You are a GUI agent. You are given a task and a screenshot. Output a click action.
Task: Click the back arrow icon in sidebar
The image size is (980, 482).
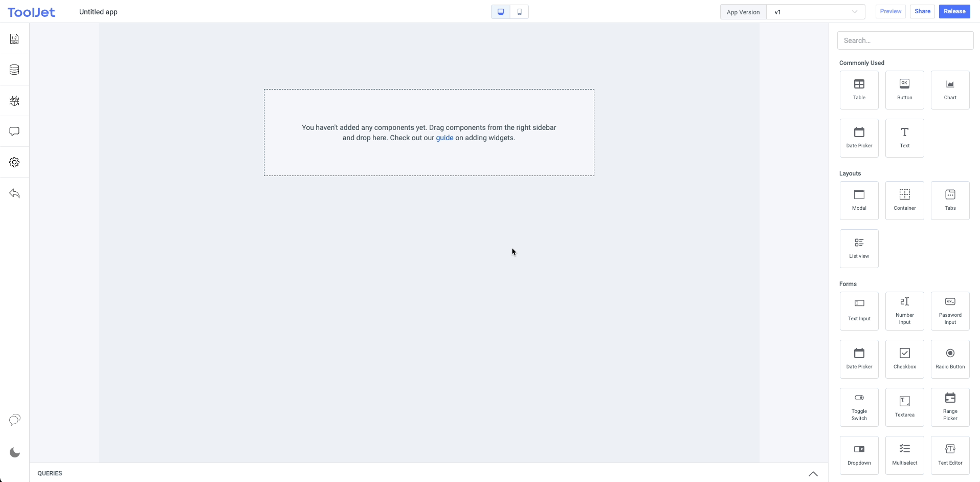pos(14,193)
